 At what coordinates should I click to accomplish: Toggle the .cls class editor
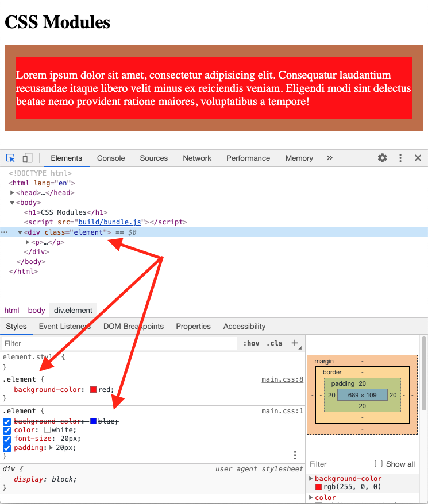[275, 343]
